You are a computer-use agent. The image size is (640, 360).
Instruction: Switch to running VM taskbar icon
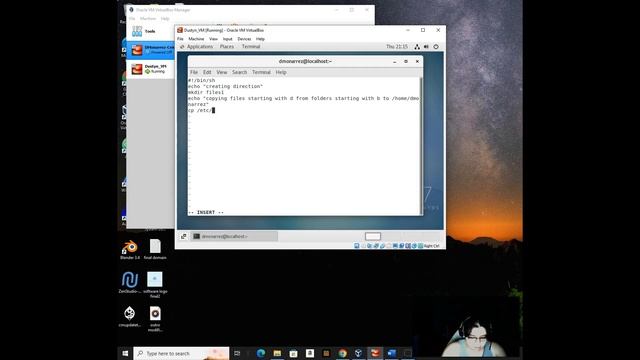coord(375,353)
